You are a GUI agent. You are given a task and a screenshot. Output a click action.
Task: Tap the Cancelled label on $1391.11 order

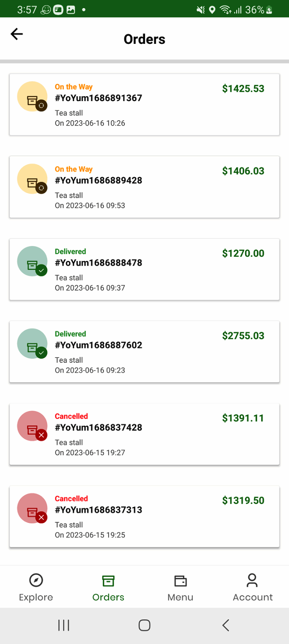tap(71, 416)
